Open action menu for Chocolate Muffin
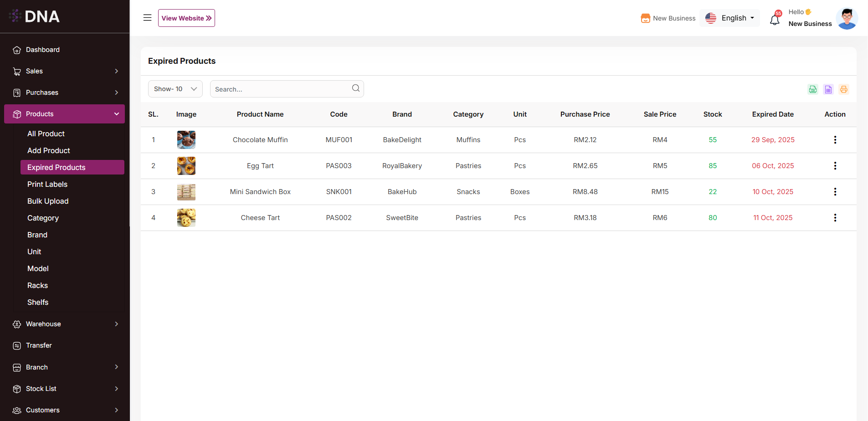Viewport: 868px width, 421px height. [x=835, y=140]
